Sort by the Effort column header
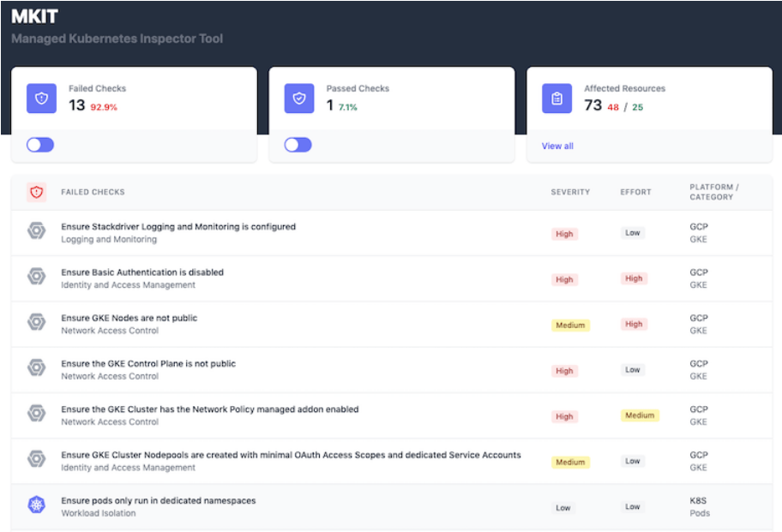 [636, 193]
